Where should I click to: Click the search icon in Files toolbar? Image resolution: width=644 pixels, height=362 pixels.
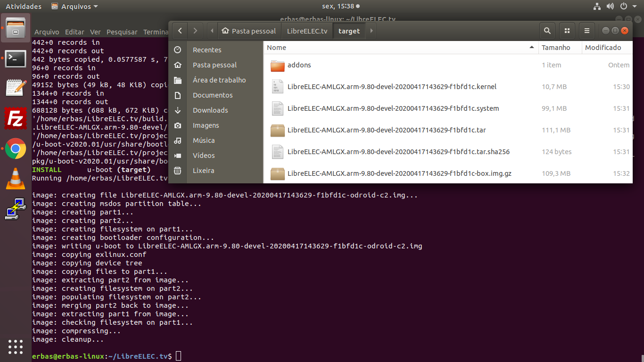547,31
